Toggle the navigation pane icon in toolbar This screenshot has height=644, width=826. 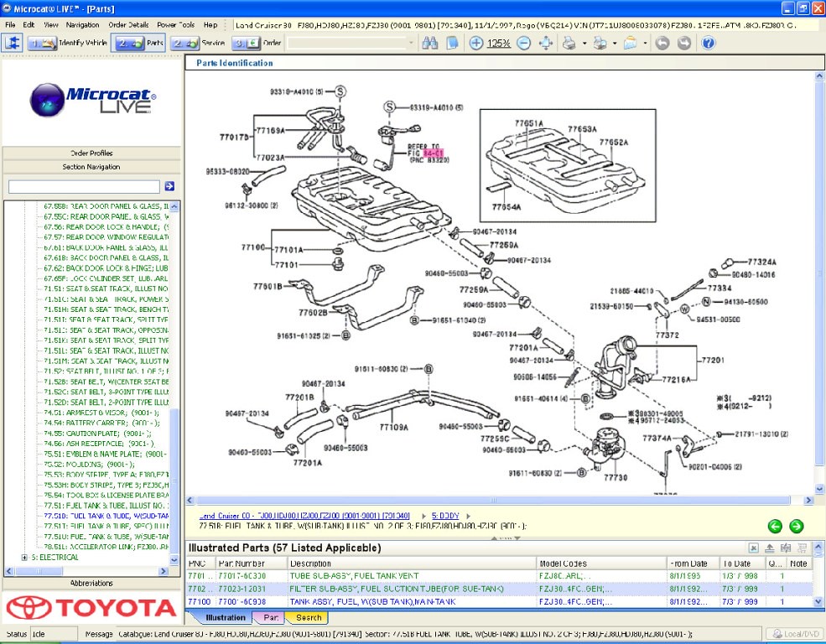pos(12,43)
